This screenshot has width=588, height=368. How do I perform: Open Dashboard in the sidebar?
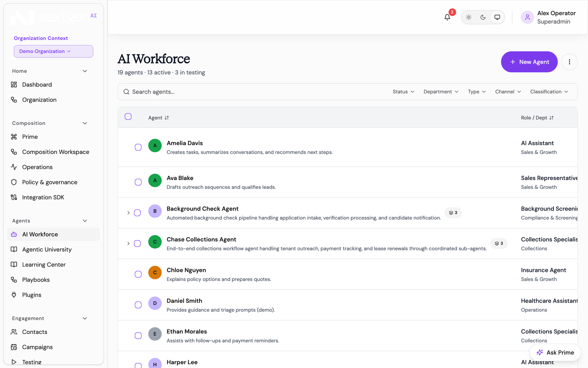[53, 85]
